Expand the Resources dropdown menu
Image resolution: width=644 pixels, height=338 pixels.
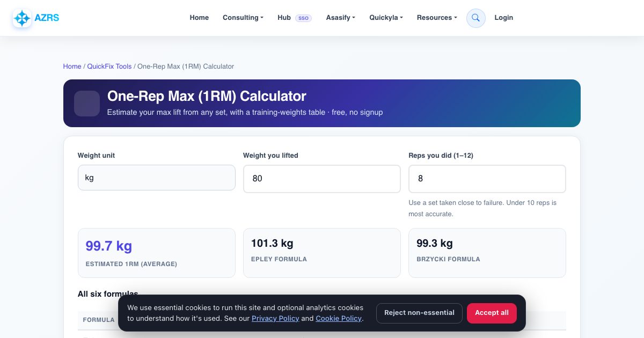[x=437, y=18]
